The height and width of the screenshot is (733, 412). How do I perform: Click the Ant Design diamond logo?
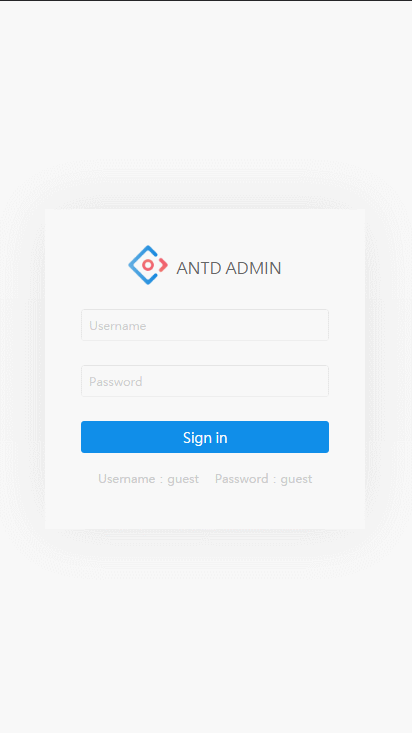[148, 265]
